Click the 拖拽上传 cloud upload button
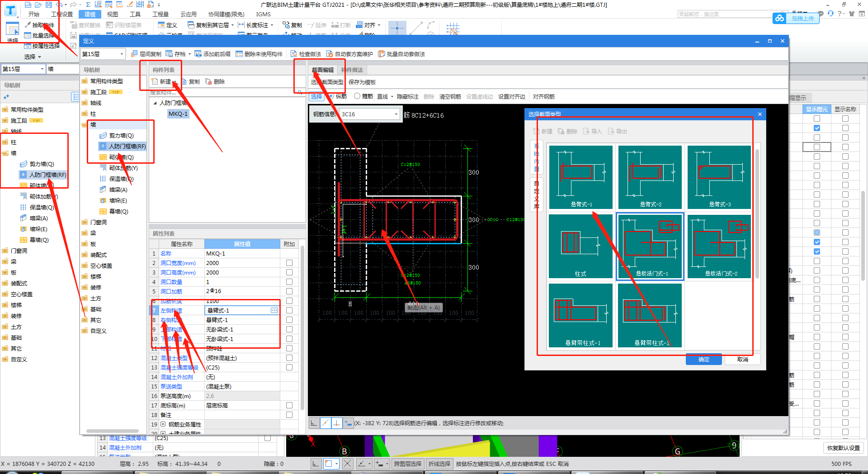This screenshot has height=474, width=868. pos(796,18)
